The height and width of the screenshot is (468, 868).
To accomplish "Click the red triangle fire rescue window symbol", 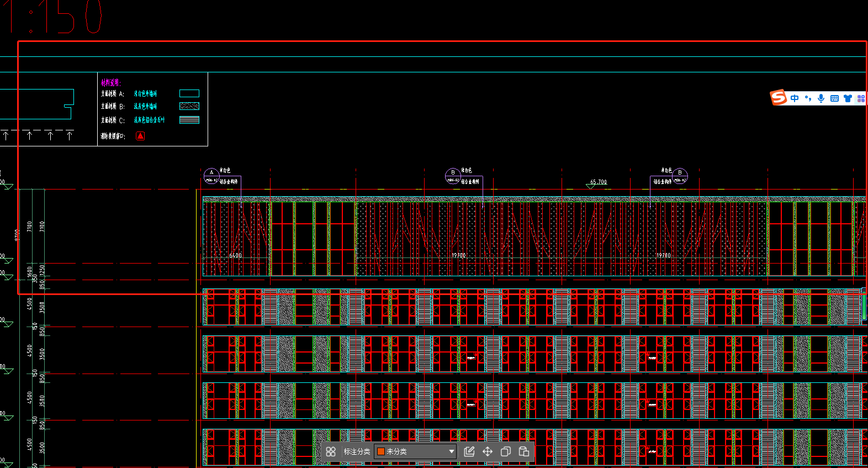I will click(x=140, y=135).
